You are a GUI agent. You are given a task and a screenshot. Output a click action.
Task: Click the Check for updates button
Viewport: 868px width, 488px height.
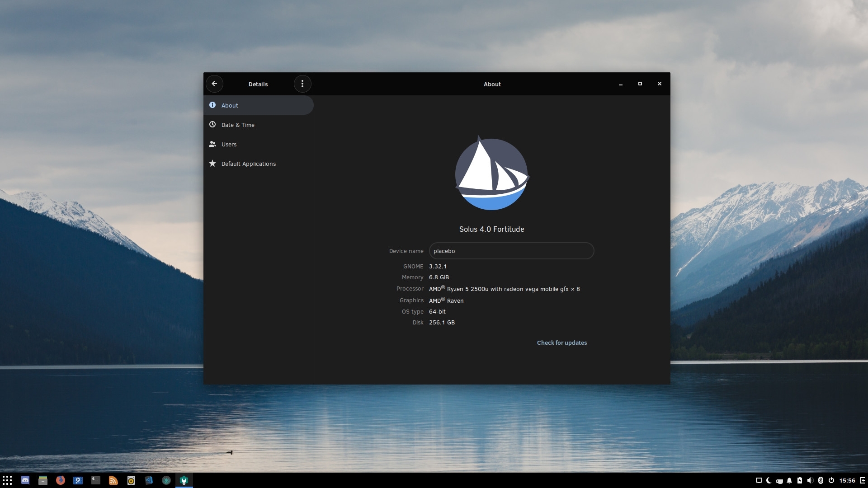(x=562, y=343)
